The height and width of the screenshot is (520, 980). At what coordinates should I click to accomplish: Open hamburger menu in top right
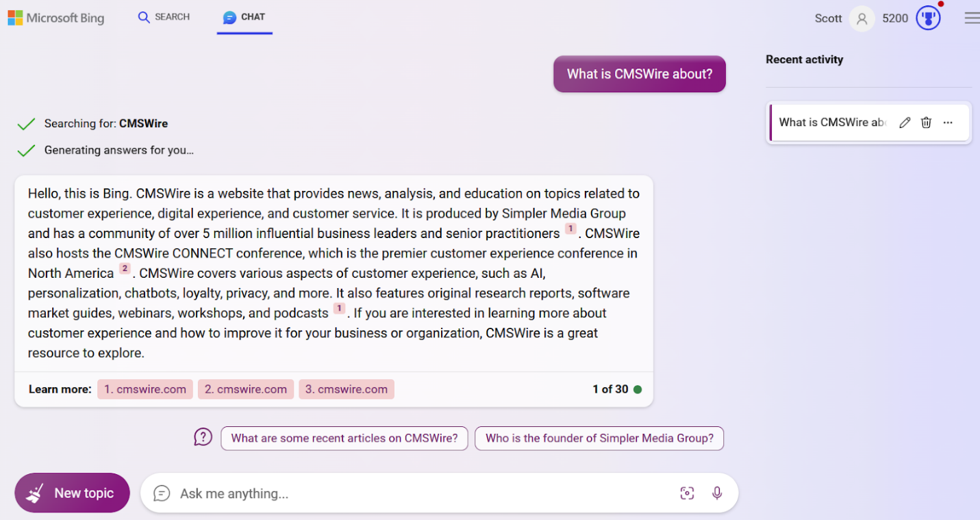[x=971, y=18]
